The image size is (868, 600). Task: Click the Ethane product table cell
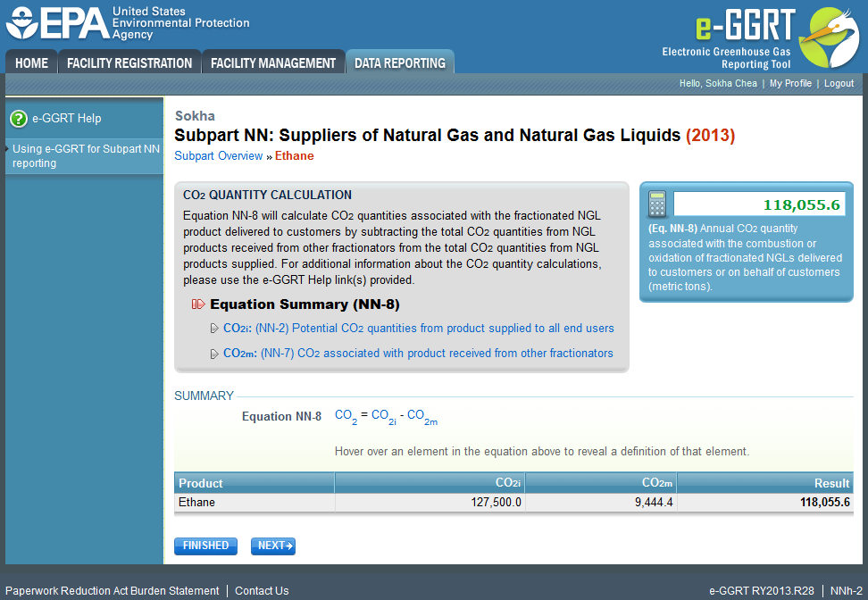coord(255,502)
